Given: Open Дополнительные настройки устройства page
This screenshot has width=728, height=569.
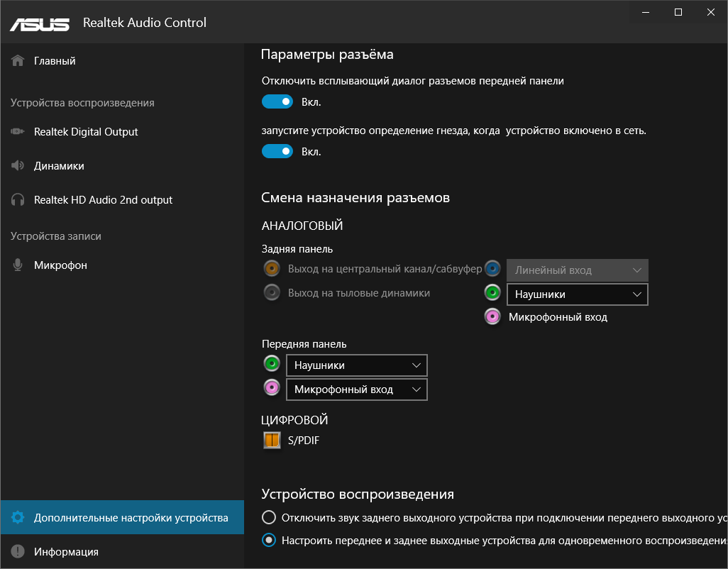Looking at the screenshot, I should pos(122,517).
